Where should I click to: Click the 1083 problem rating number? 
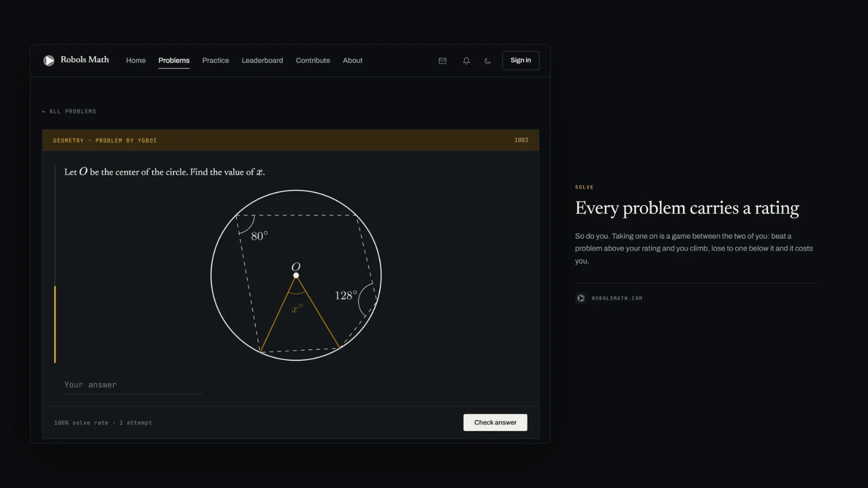pyautogui.click(x=521, y=140)
